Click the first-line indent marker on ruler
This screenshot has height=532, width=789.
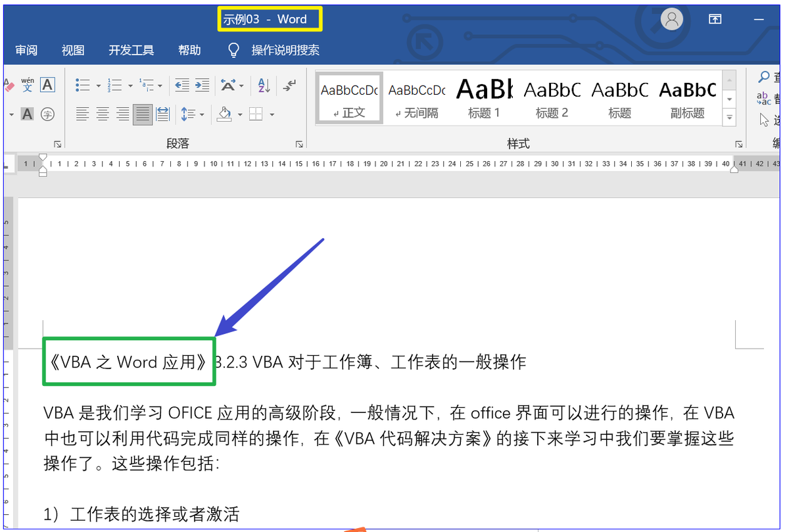[43, 158]
